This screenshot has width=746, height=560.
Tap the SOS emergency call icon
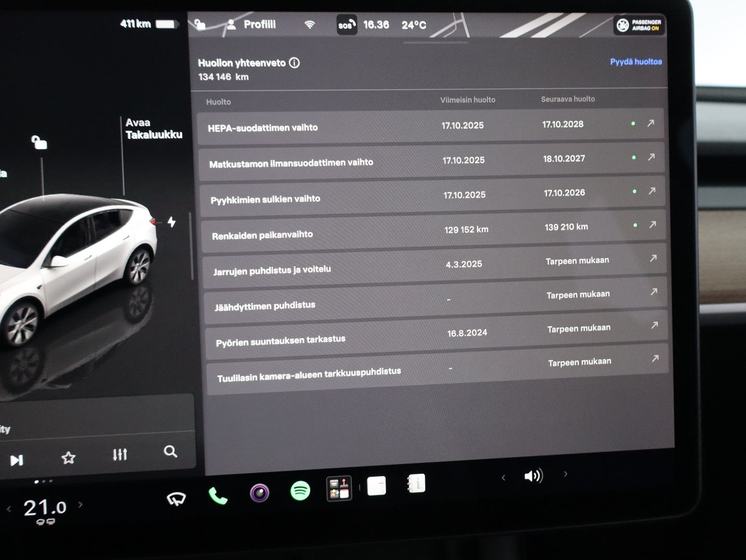pyautogui.click(x=347, y=25)
